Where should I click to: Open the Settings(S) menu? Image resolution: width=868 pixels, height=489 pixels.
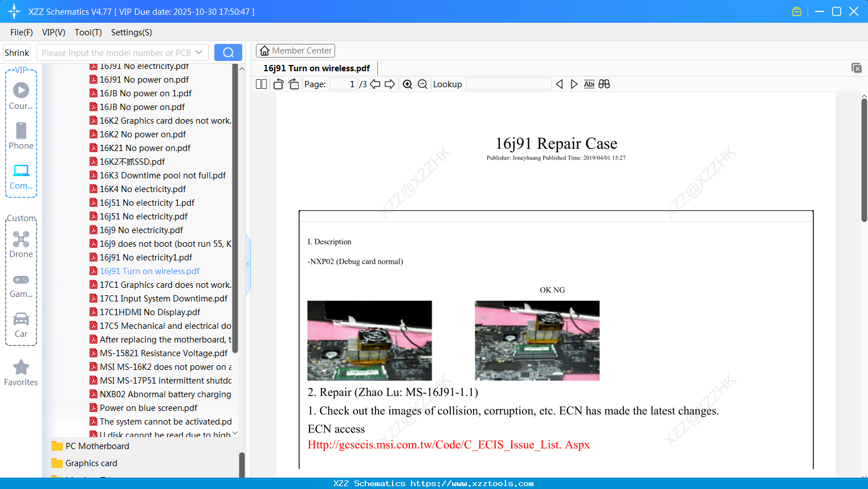coord(132,32)
